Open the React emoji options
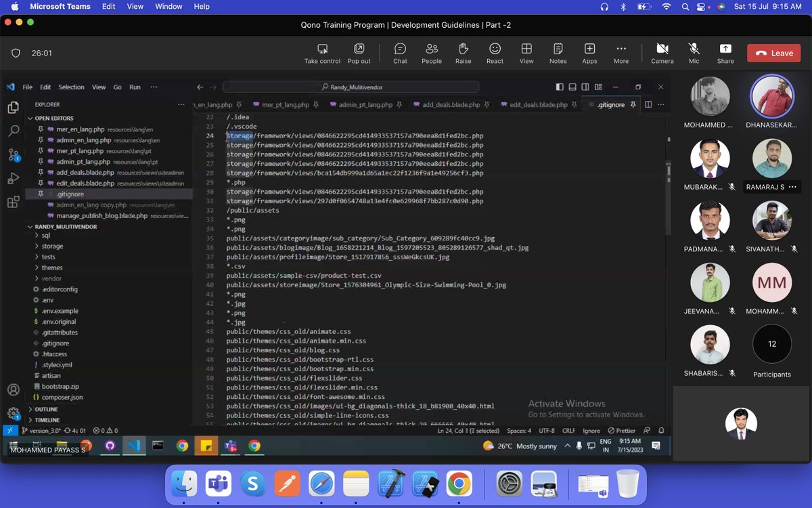812x508 pixels. pyautogui.click(x=495, y=54)
